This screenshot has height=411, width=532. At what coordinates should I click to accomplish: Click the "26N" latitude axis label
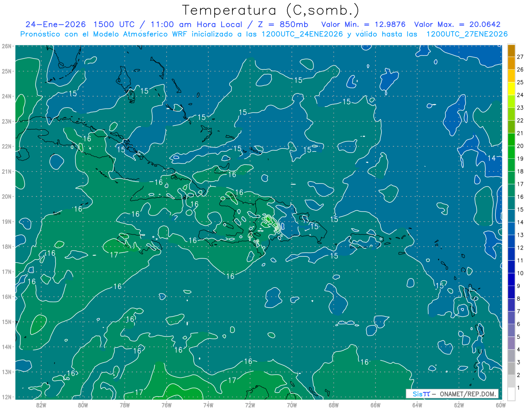pos(6,46)
